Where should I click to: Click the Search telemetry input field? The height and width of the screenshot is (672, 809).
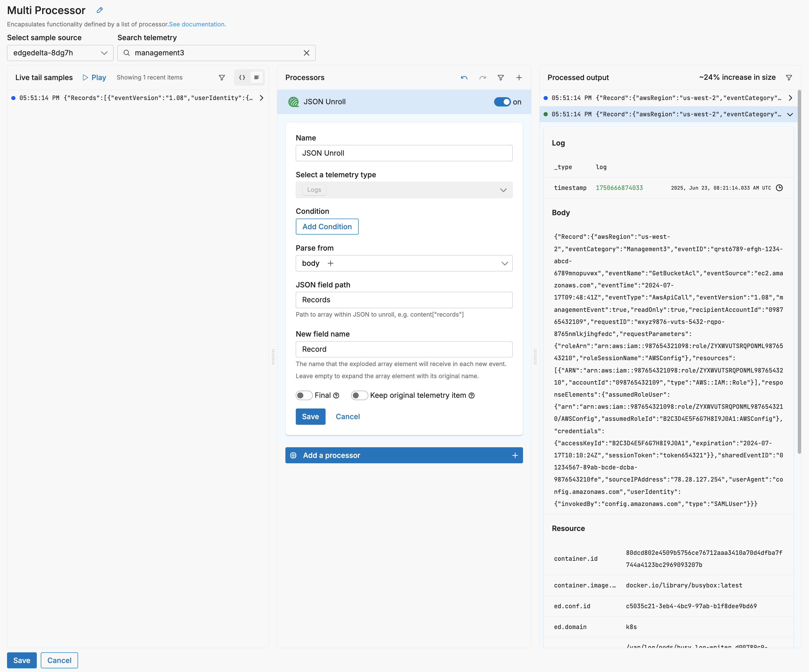click(x=217, y=53)
